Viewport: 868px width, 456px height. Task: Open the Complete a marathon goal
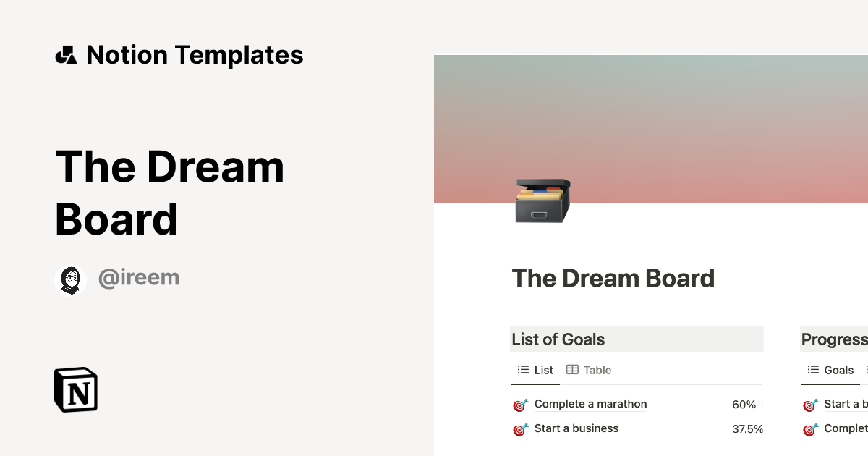[590, 404]
